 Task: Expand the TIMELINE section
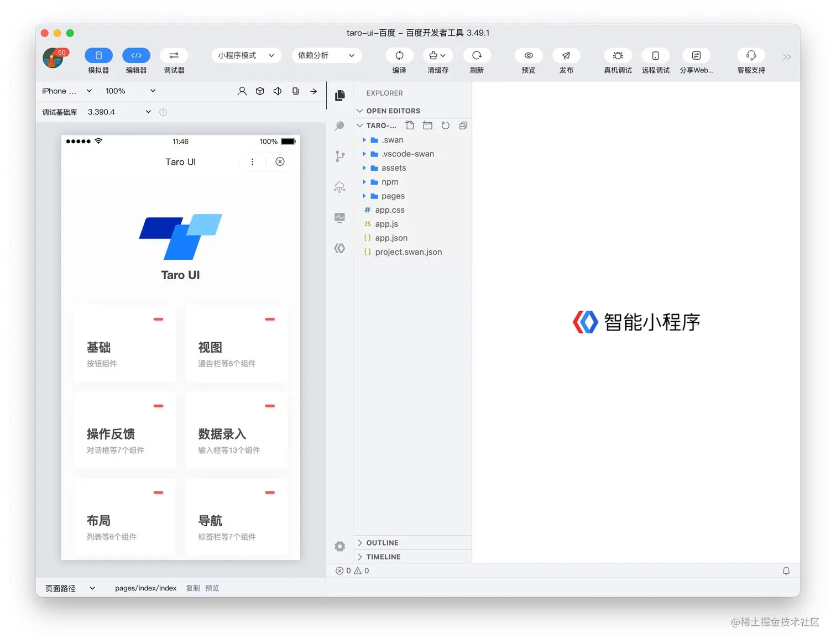pyautogui.click(x=412, y=557)
